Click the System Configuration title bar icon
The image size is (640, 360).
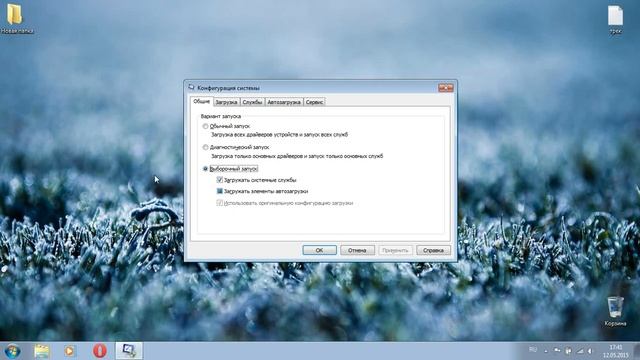(191, 87)
